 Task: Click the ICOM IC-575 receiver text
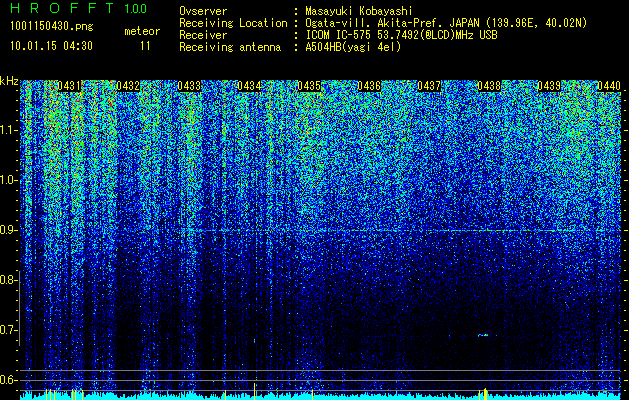point(402,35)
